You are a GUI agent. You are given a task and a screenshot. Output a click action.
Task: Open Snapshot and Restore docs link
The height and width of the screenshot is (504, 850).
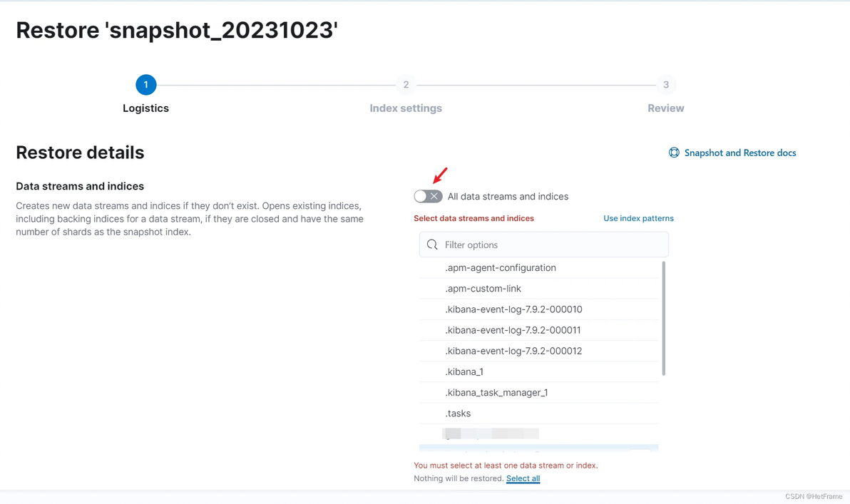point(739,153)
